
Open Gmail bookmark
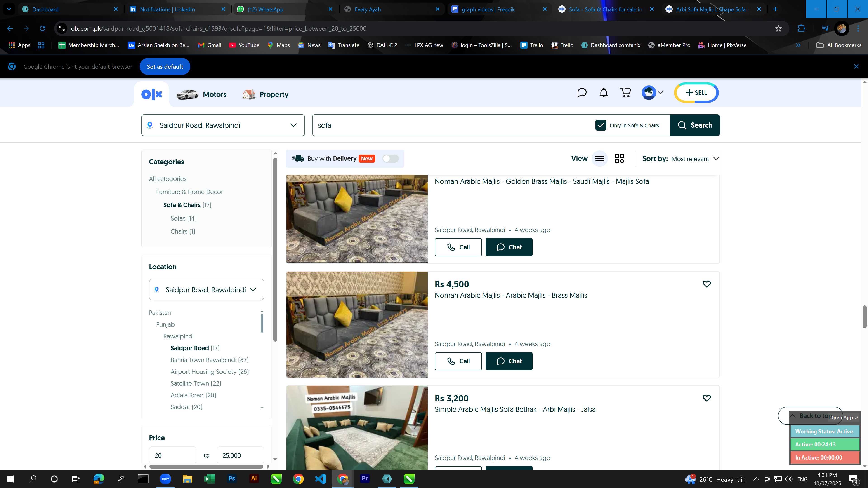click(209, 45)
